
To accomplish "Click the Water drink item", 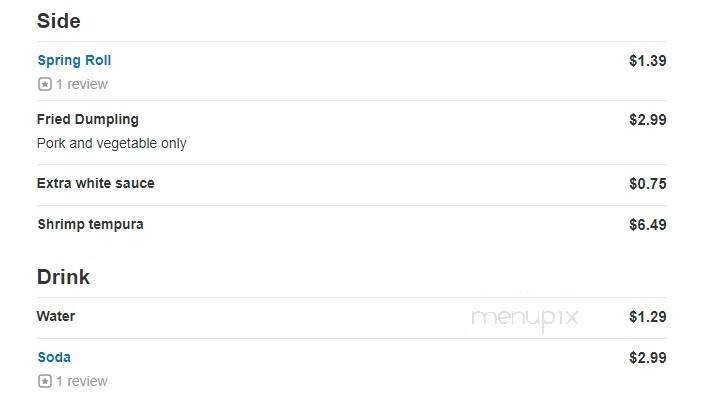I will click(56, 316).
